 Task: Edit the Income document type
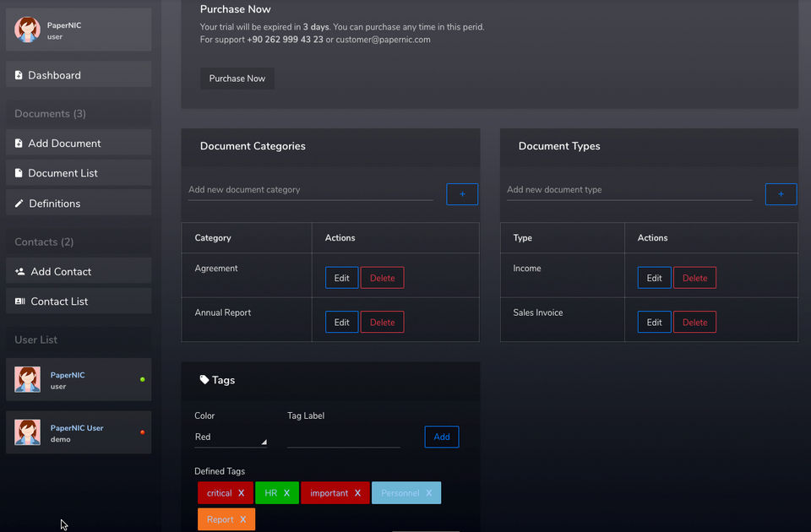(x=654, y=278)
